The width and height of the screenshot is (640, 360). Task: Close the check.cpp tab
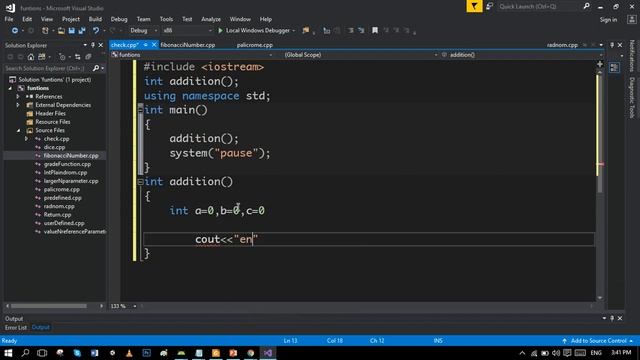154,45
